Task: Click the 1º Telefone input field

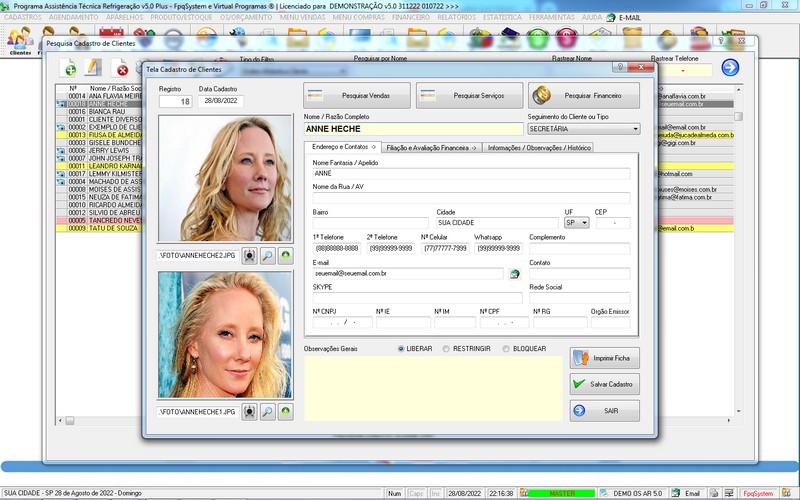Action: 337,248
